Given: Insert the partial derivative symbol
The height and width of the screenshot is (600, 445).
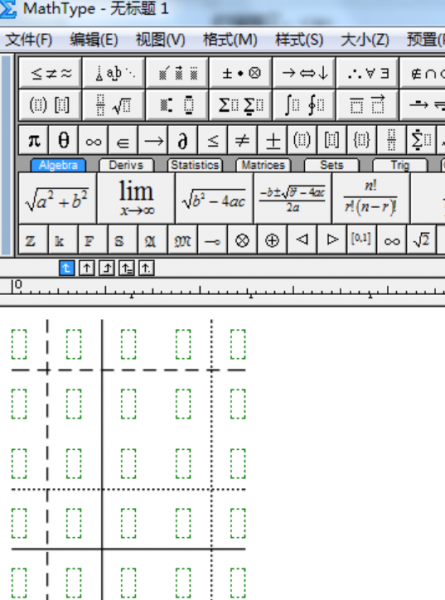Looking at the screenshot, I should tap(183, 140).
